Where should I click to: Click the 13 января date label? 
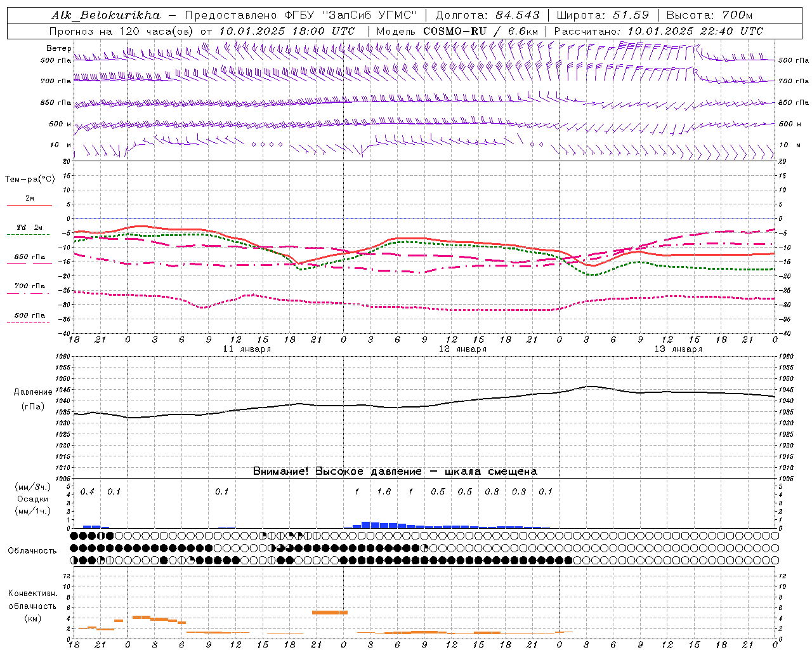coord(678,349)
